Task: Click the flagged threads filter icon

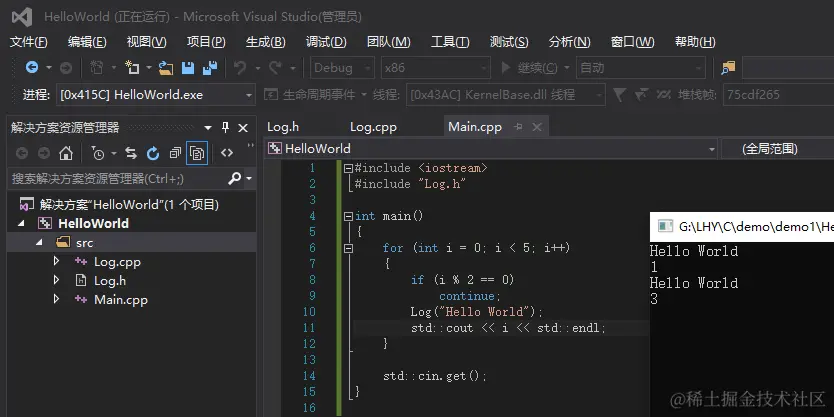Action: (x=641, y=95)
